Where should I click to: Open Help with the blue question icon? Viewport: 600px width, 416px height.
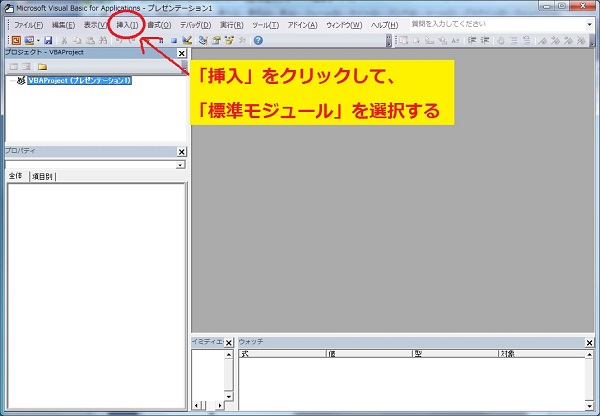tap(258, 40)
